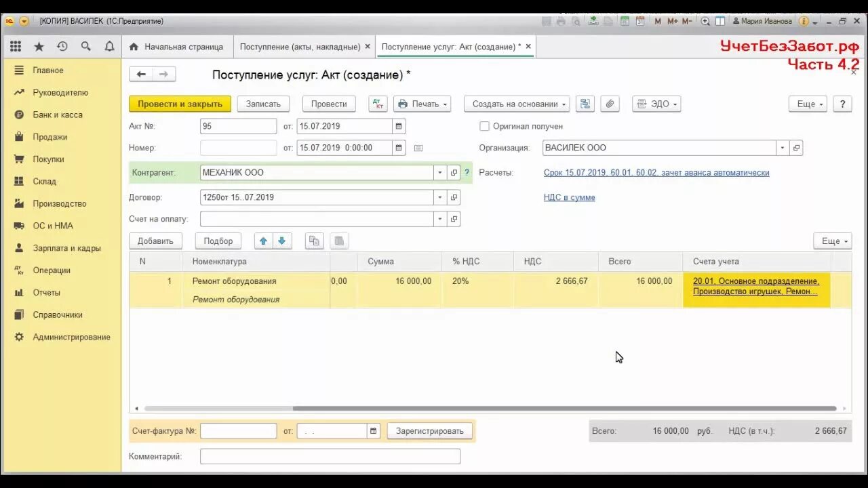The width and height of the screenshot is (868, 488).
Task: Click the horizontal table scrollbar
Action: click(x=564, y=409)
